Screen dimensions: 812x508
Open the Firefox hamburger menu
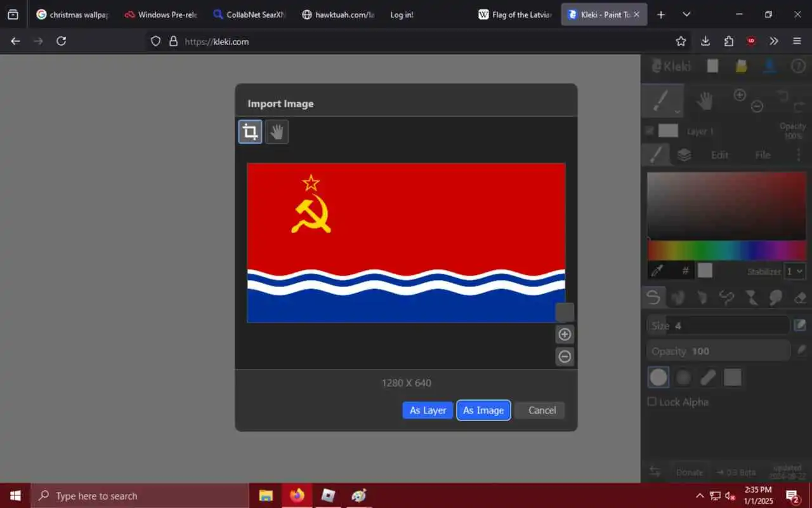[797, 41]
